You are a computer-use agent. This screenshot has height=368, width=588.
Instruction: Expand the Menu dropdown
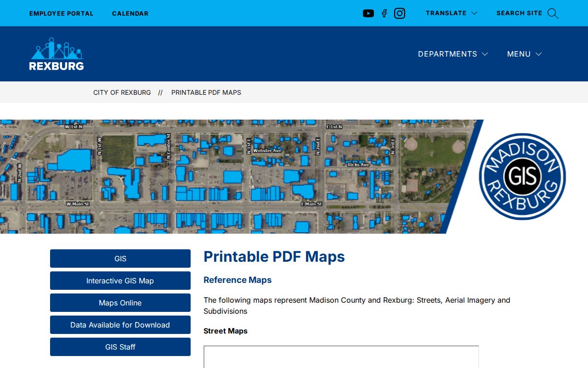pyautogui.click(x=525, y=54)
